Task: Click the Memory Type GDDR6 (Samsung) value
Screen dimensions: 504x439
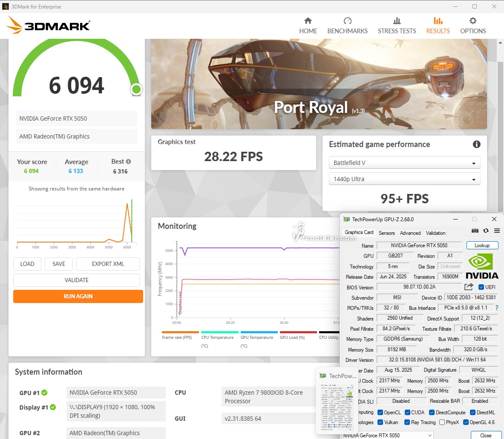Action: tap(403, 339)
